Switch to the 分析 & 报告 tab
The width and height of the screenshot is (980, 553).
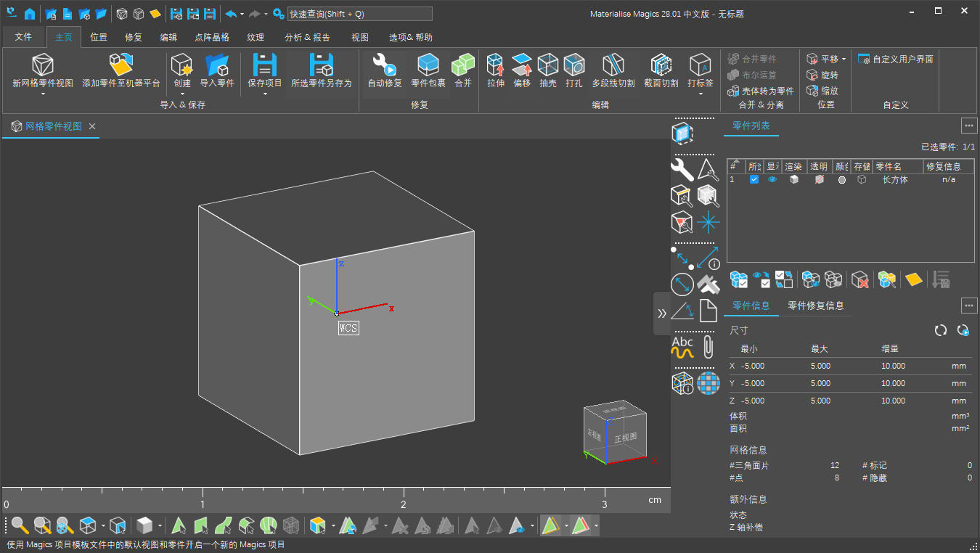(x=307, y=37)
